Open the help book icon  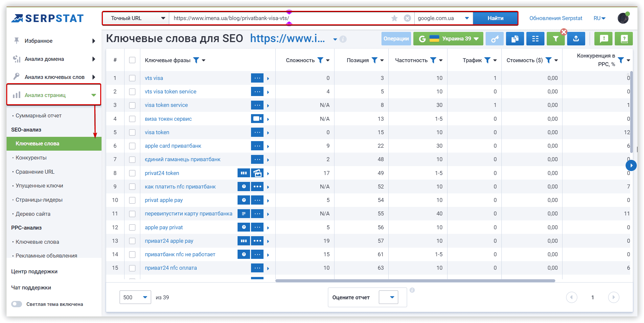pyautogui.click(x=624, y=39)
